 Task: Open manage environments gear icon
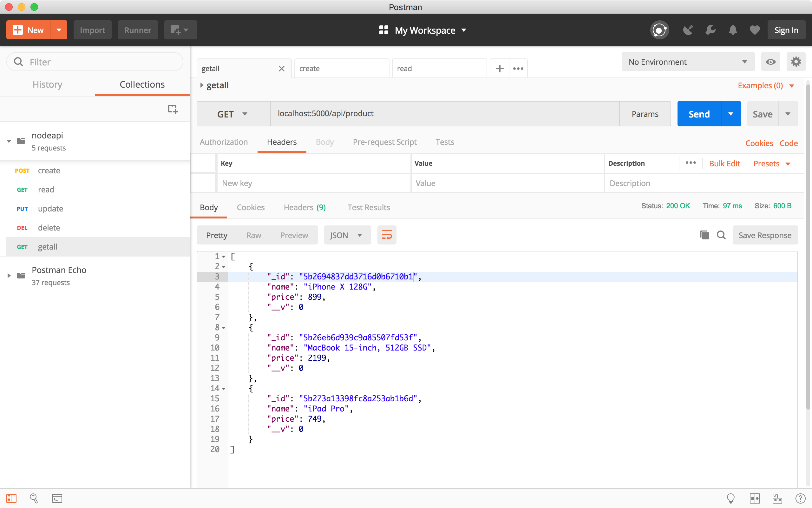tap(796, 62)
